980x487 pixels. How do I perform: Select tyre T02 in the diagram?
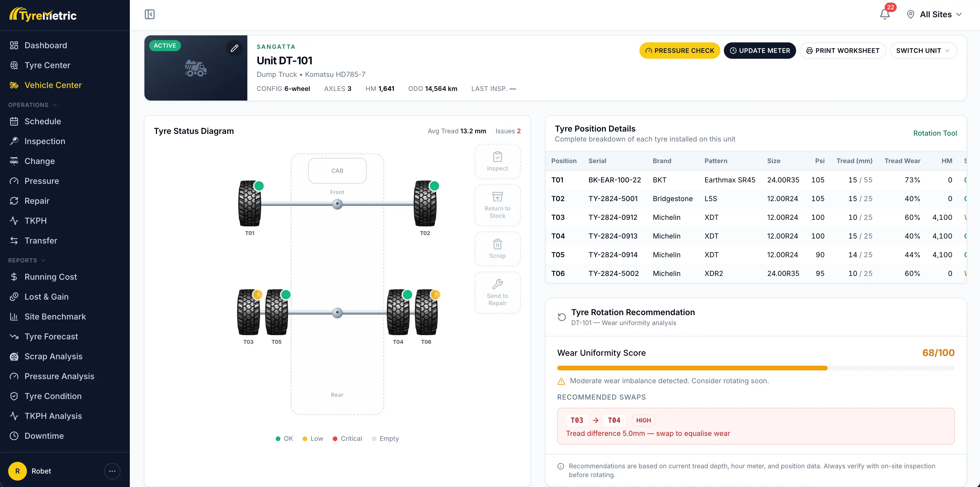425,203
